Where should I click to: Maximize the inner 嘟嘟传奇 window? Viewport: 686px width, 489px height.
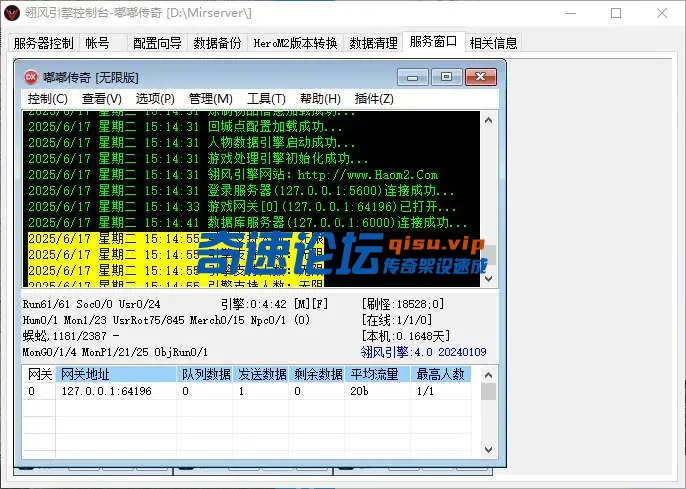point(446,77)
